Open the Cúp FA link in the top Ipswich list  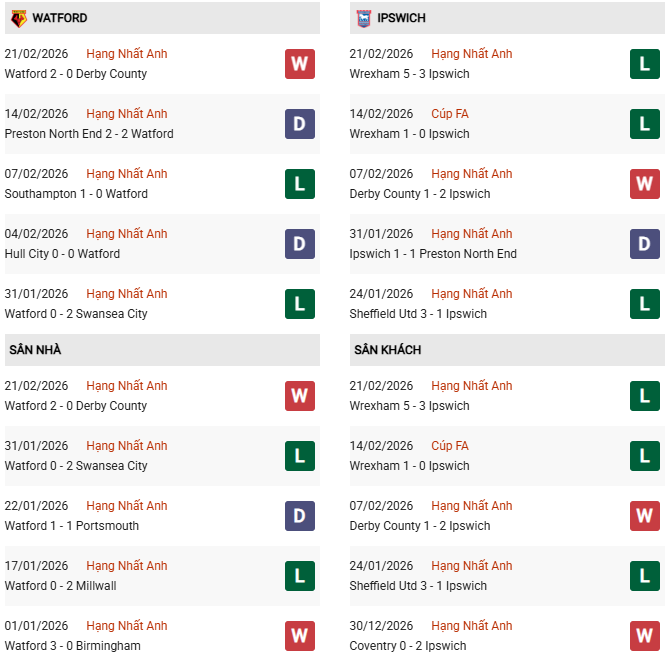click(x=450, y=114)
